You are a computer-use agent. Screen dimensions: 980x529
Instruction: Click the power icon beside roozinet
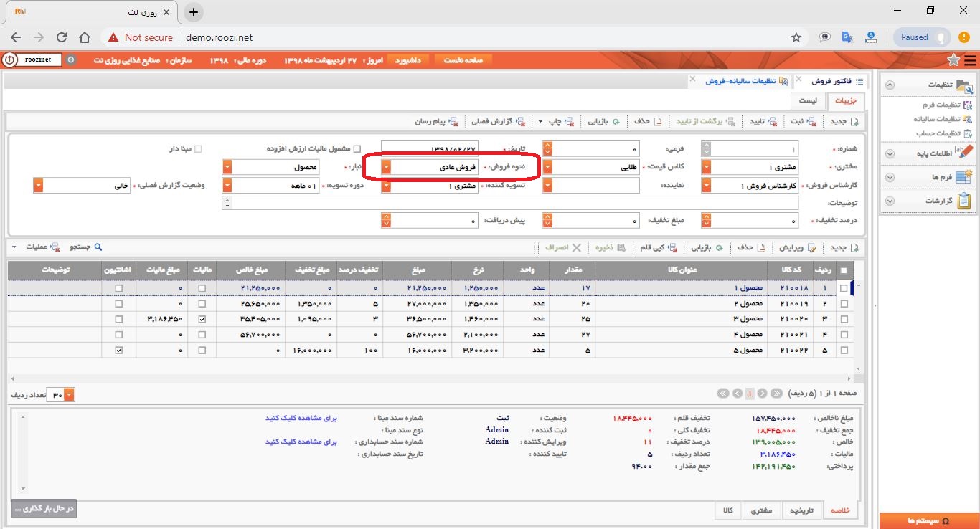[x=10, y=60]
